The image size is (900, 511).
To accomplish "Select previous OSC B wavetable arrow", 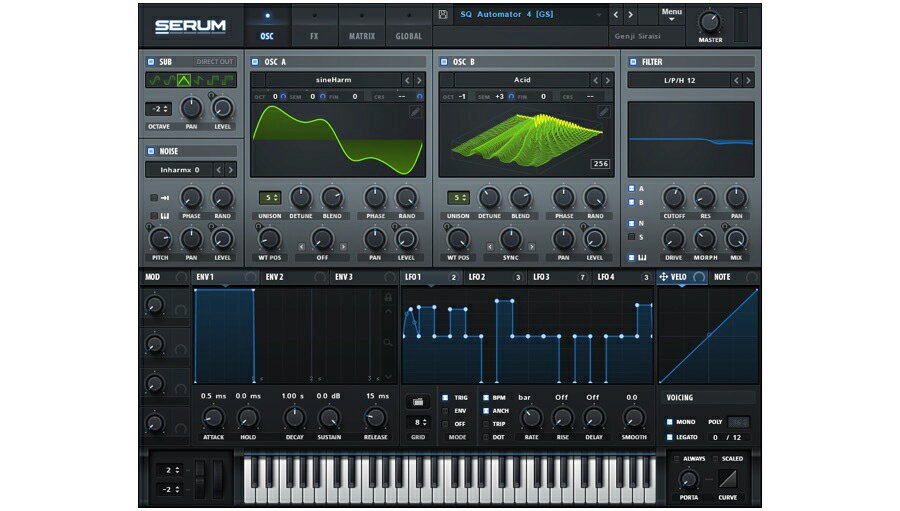I will 595,80.
